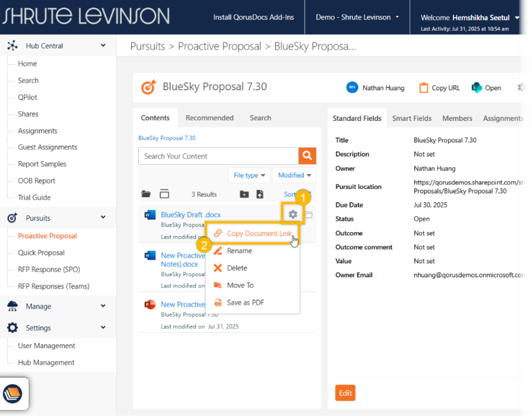Switch to the Smart Fields tab
The height and width of the screenshot is (416, 532).
point(412,118)
